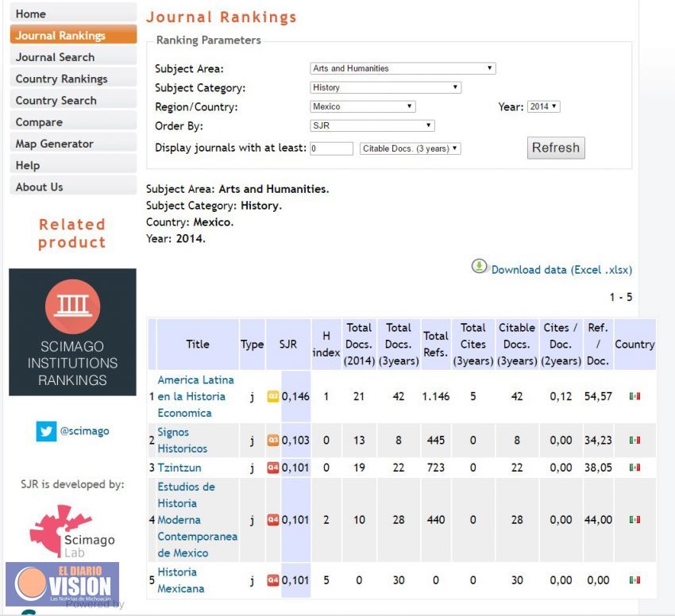675x616 pixels.
Task: Change the Year 2014 dropdown
Action: (544, 106)
